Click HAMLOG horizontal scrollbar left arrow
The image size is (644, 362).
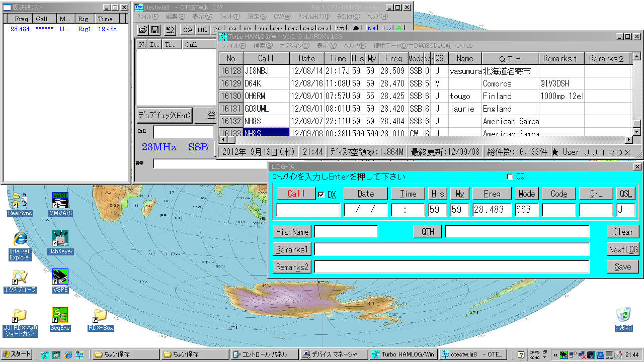pos(224,139)
